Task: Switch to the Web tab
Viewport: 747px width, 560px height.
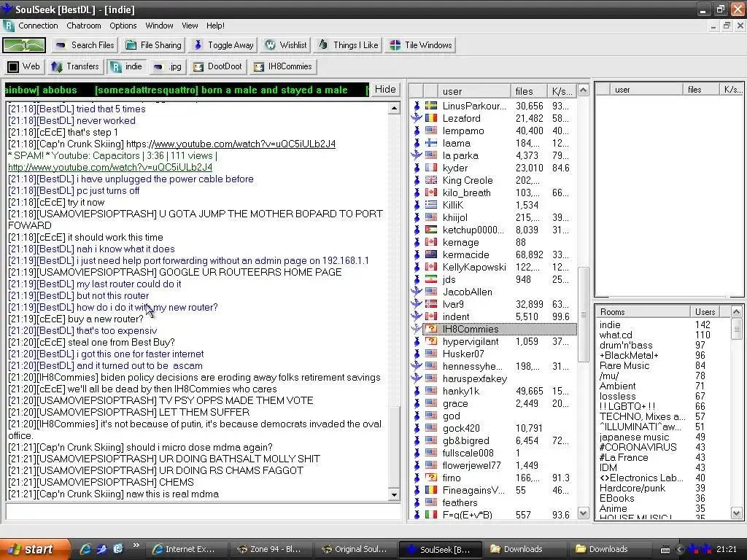Action: click(x=24, y=66)
